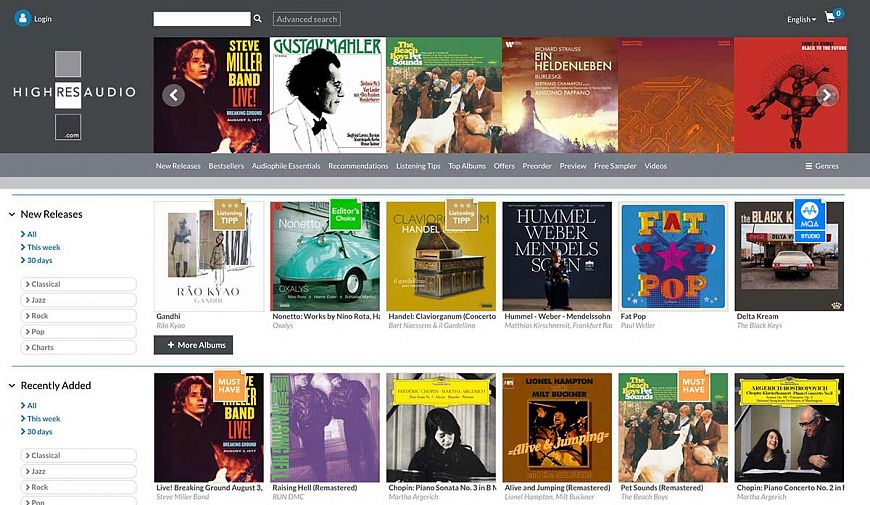Show New Releases from This week
The width and height of the screenshot is (870, 505).
click(x=43, y=247)
